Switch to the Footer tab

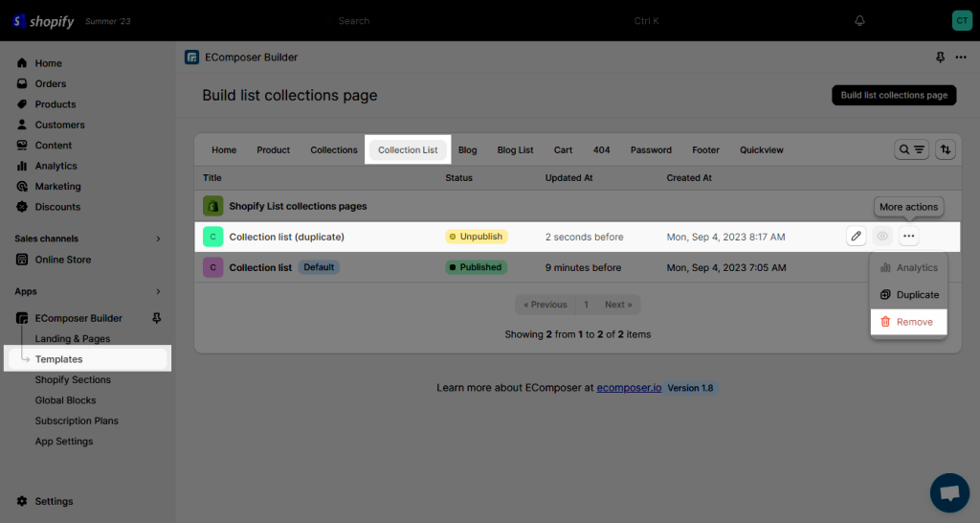[x=705, y=150]
